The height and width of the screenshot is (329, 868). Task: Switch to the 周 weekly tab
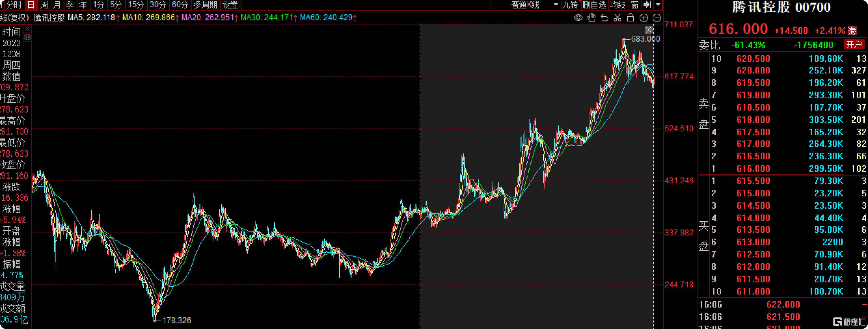click(x=44, y=5)
